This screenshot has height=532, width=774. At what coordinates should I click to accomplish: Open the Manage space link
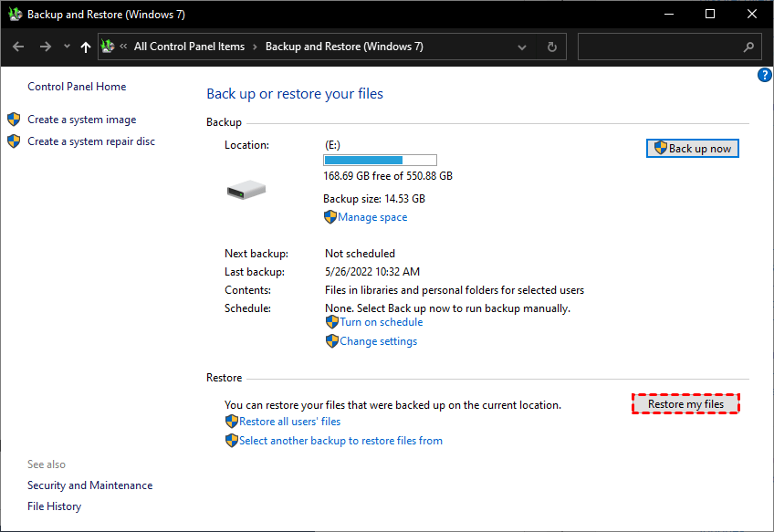pos(372,217)
